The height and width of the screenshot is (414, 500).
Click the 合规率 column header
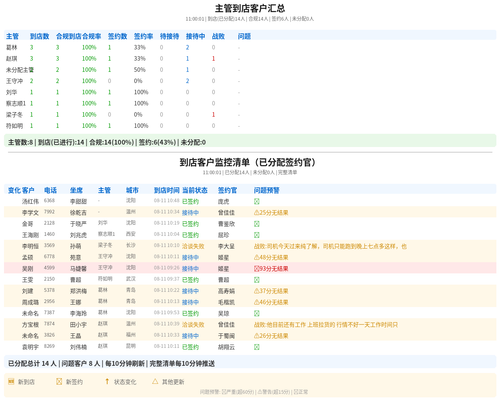point(92,36)
